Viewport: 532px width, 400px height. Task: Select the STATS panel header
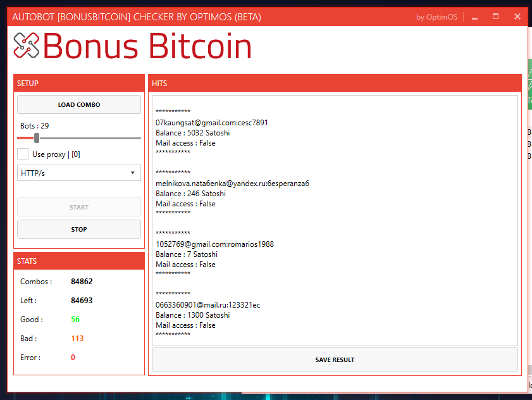(79, 261)
